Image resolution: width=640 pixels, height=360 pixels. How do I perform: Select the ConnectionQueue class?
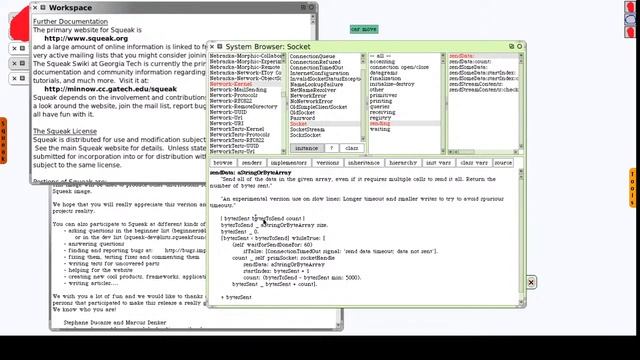click(x=325, y=56)
